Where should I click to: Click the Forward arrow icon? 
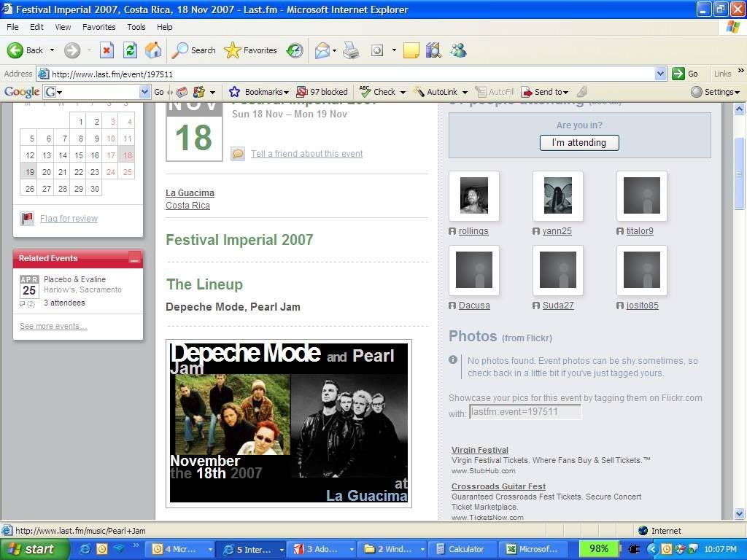(72, 50)
